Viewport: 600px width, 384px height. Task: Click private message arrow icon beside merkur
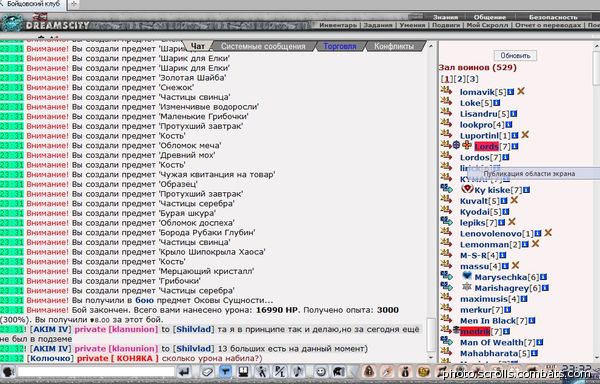[x=446, y=308]
